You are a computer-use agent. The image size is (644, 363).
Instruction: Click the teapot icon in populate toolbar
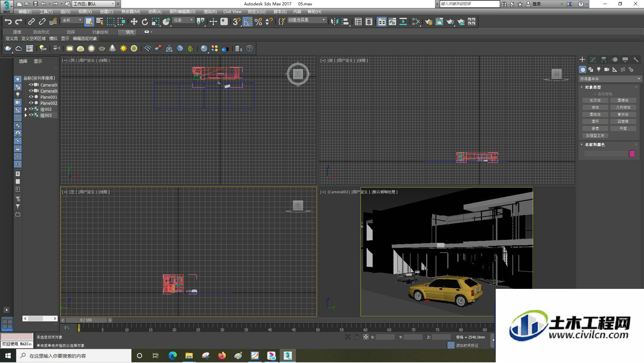7,49
